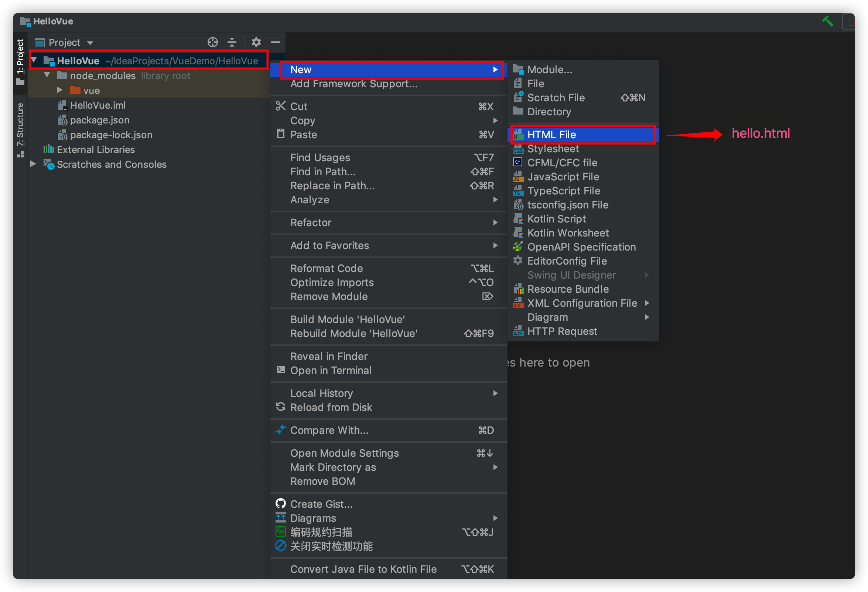Choose TypeScript File from New submenu
This screenshot has width=868, height=592.
564,191
